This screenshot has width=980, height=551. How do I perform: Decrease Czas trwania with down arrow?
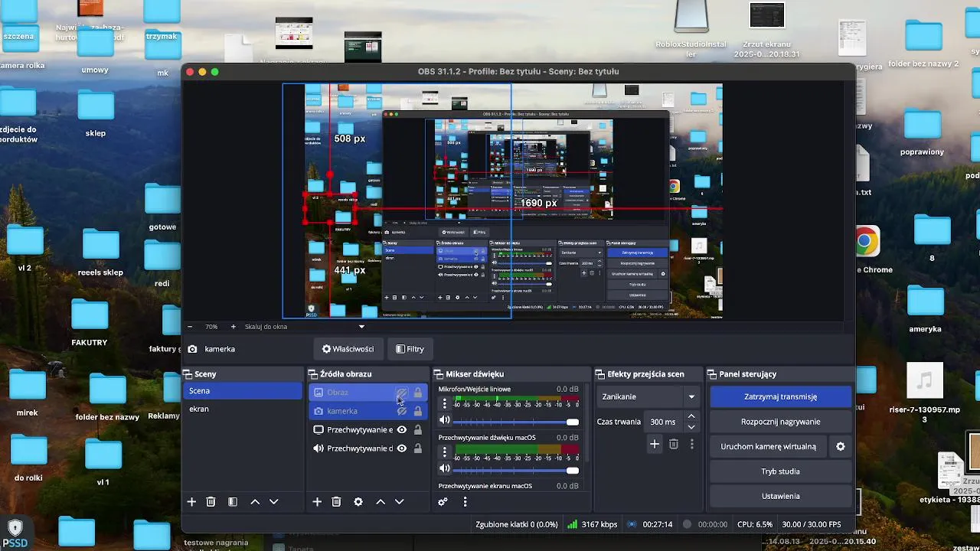pos(691,427)
